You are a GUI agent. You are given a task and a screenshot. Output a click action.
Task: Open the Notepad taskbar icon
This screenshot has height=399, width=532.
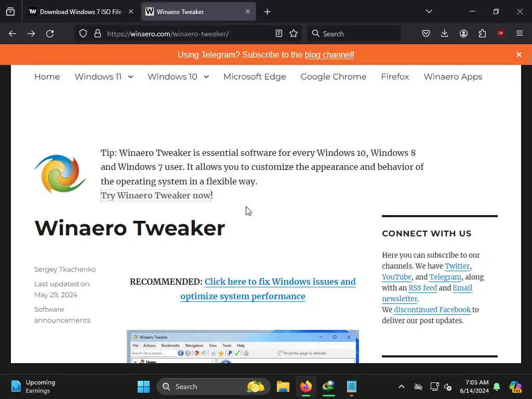pos(352,387)
